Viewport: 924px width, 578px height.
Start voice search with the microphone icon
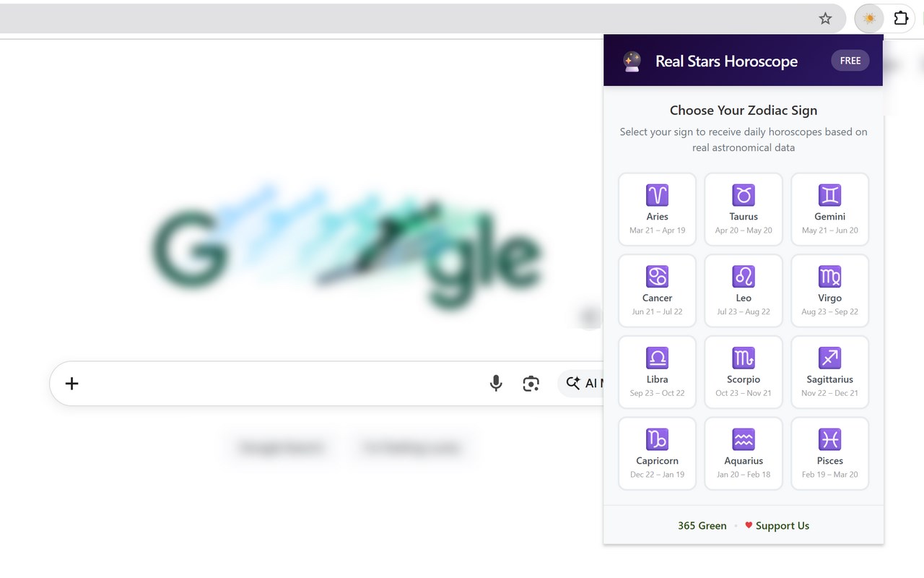point(496,383)
